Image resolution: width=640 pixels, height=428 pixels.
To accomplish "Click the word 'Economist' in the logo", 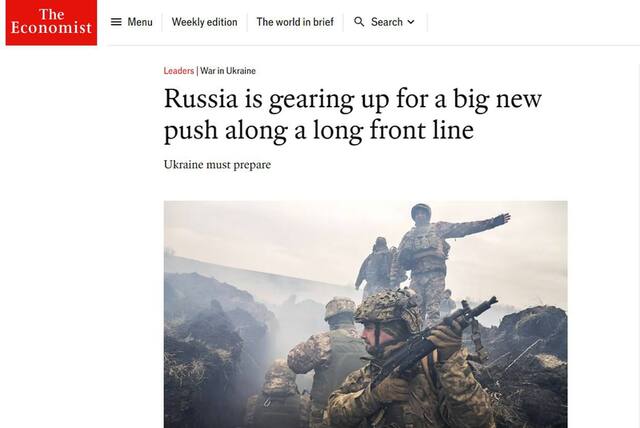I will tap(51, 28).
